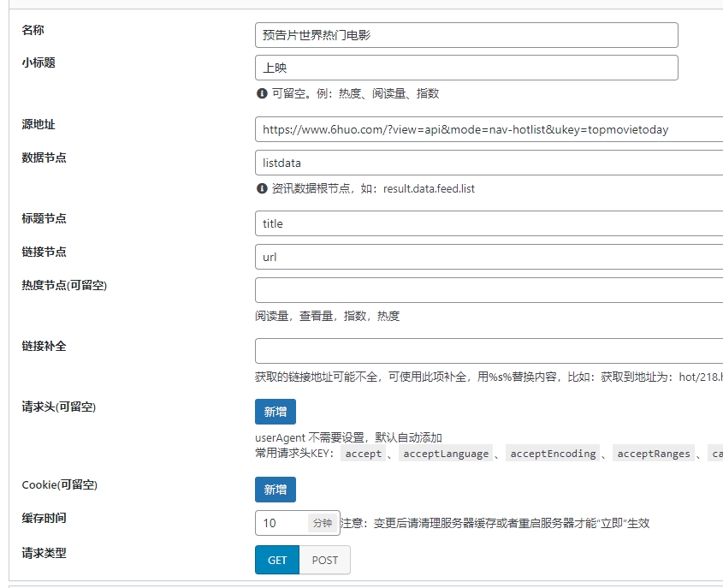Click the Cookie(可留空) label
Viewport: 723px width, 588px height.
(60, 484)
